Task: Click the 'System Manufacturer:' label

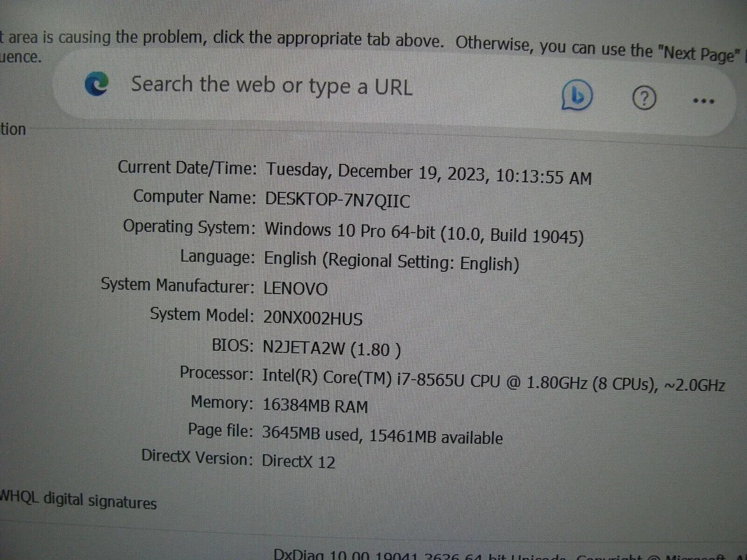Action: click(177, 285)
